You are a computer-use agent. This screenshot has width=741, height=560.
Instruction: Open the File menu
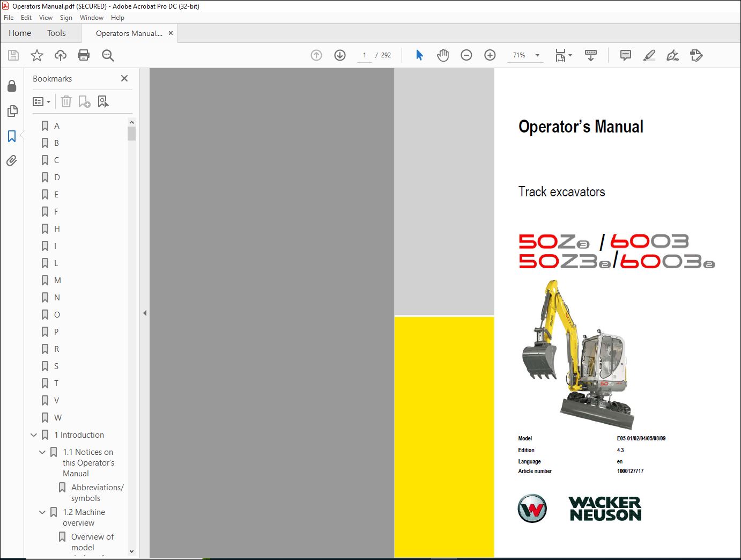coord(9,18)
